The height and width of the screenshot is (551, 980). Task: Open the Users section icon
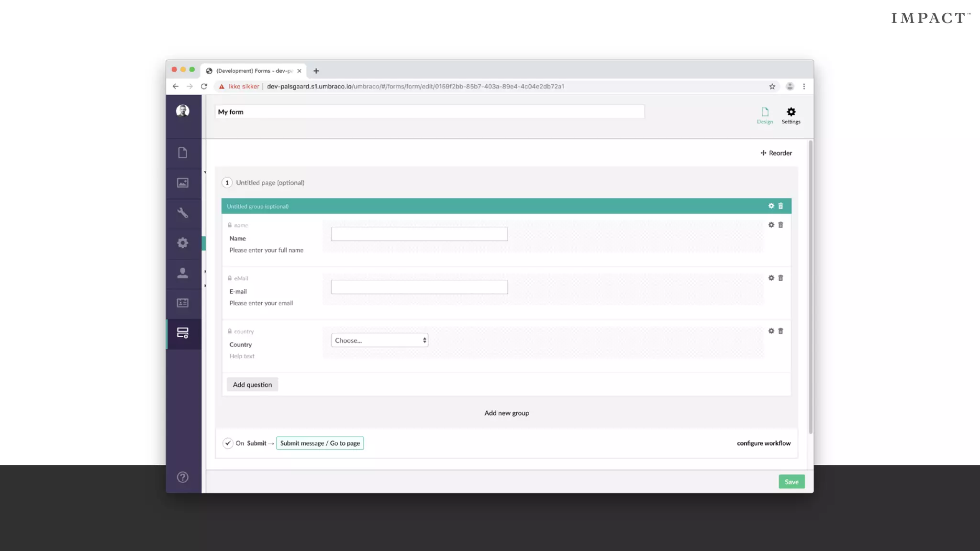pos(182,273)
